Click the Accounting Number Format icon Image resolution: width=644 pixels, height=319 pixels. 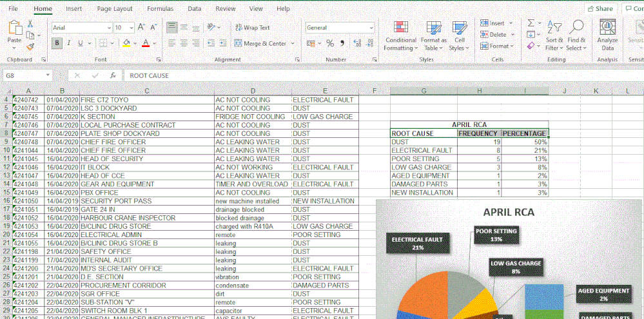click(311, 43)
